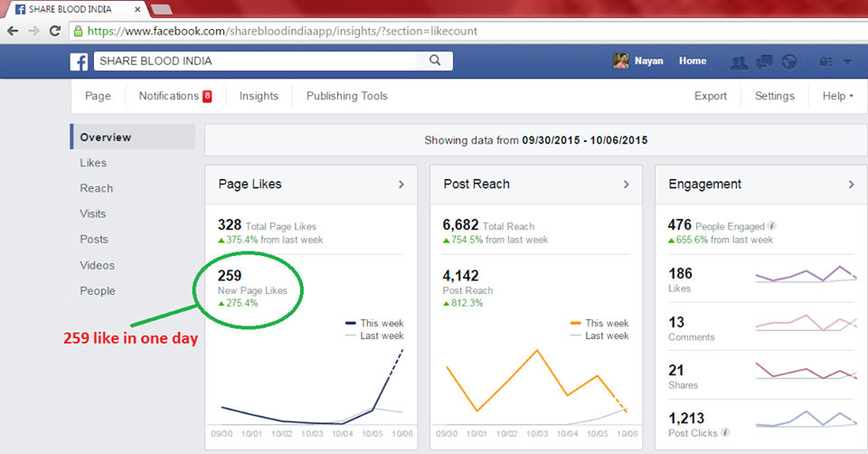
Task: Click the Facebook search input field
Action: [255, 61]
